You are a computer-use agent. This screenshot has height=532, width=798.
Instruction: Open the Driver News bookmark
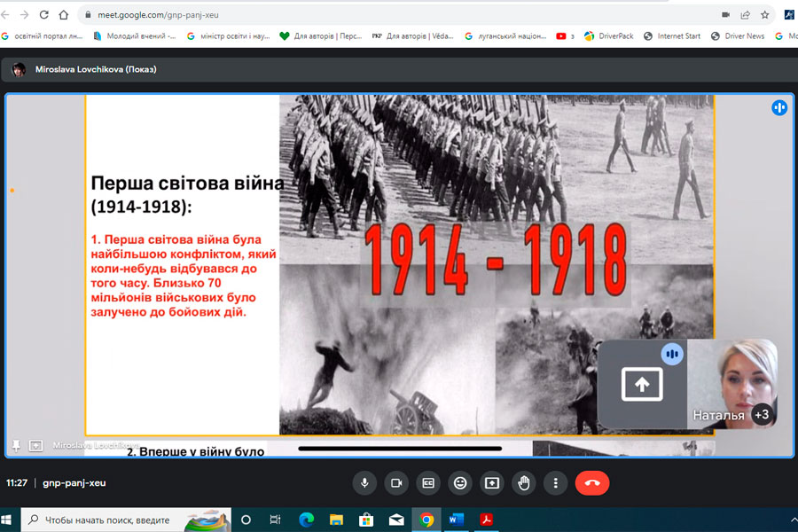[x=736, y=36]
